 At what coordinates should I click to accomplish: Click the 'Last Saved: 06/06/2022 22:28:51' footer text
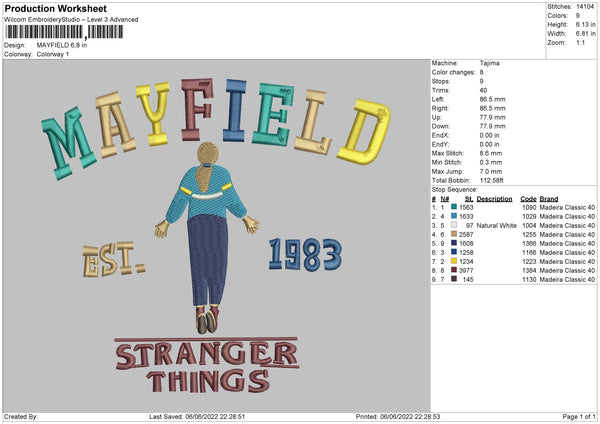coord(197,416)
